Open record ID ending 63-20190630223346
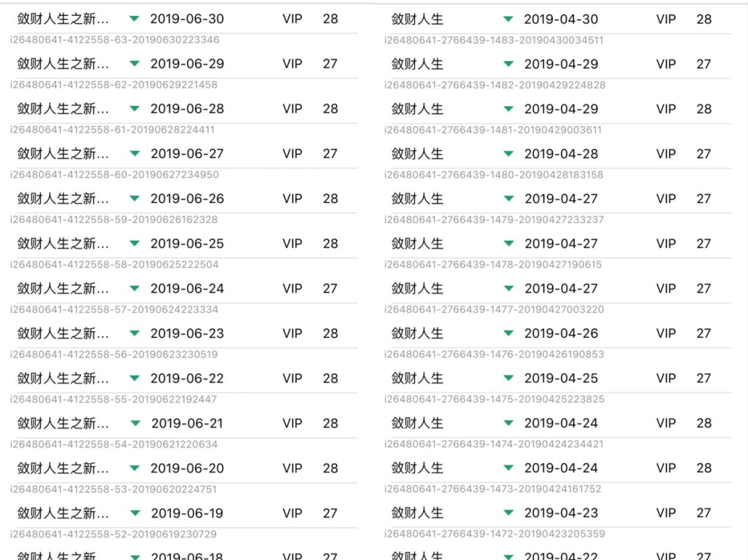748x560 pixels. 115,40
